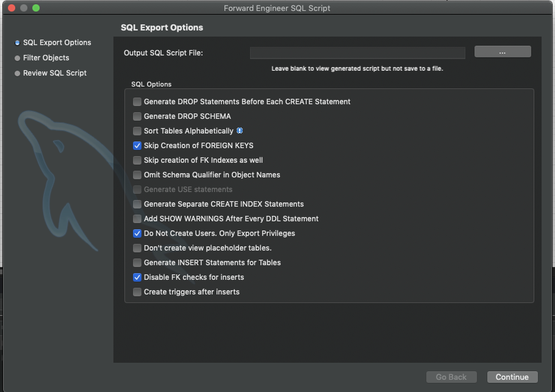
Task: Check Generate DROP SCHEMA option
Action: (x=137, y=116)
